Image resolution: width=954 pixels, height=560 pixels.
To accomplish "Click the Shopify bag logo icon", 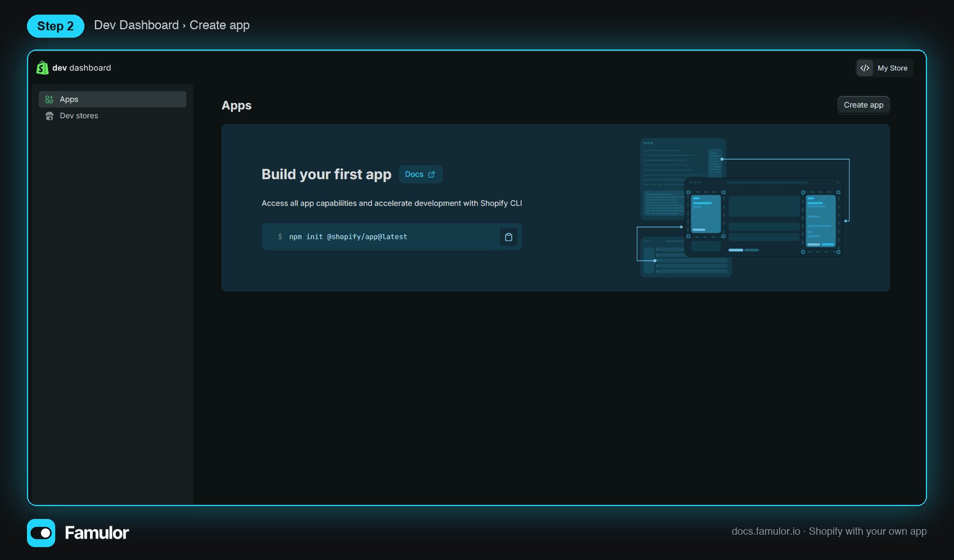I will point(42,67).
